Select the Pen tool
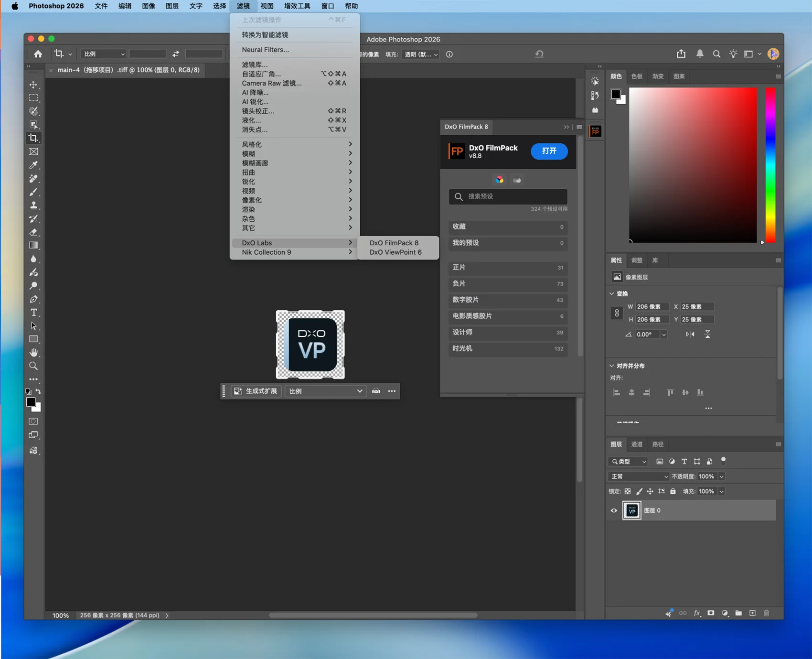The width and height of the screenshot is (812, 659). (33, 299)
